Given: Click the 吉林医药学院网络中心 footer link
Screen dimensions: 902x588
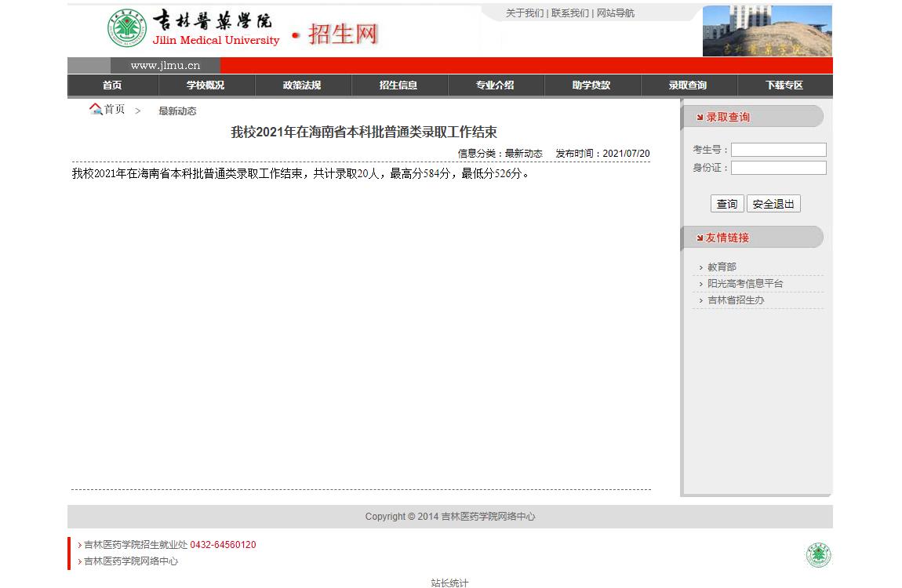Looking at the screenshot, I should (131, 561).
